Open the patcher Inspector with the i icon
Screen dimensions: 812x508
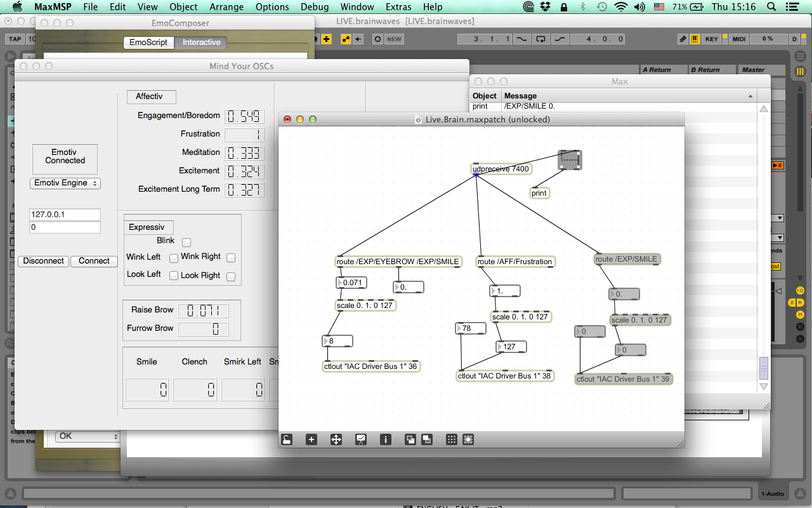tap(385, 439)
